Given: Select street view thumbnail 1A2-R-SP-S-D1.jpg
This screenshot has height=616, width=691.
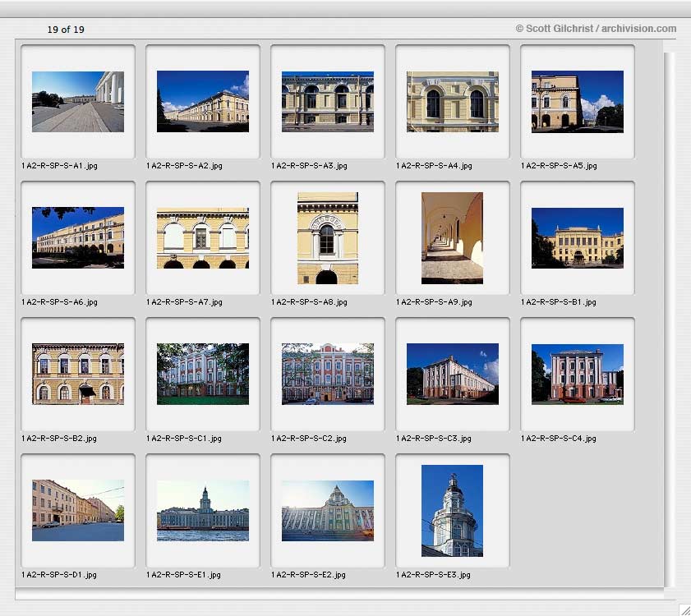Looking at the screenshot, I should [78, 510].
